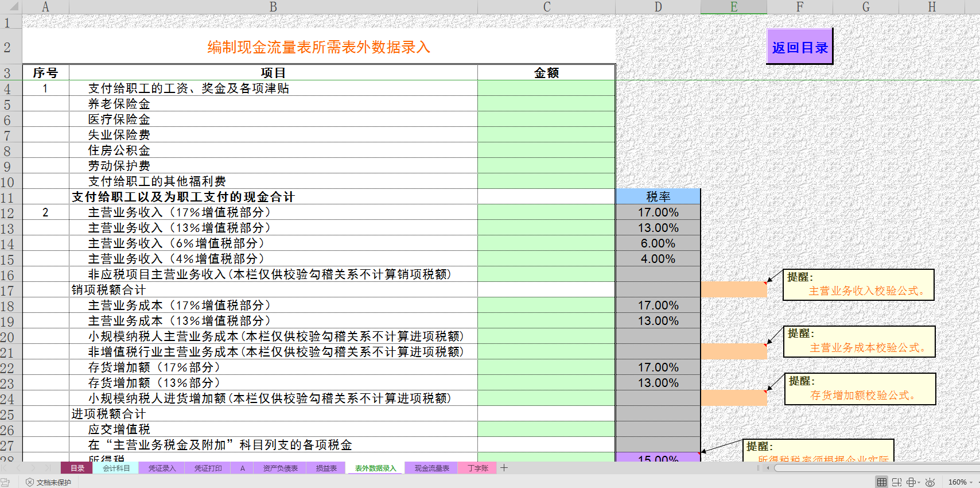
Task: Select column B header
Action: [x=273, y=7]
